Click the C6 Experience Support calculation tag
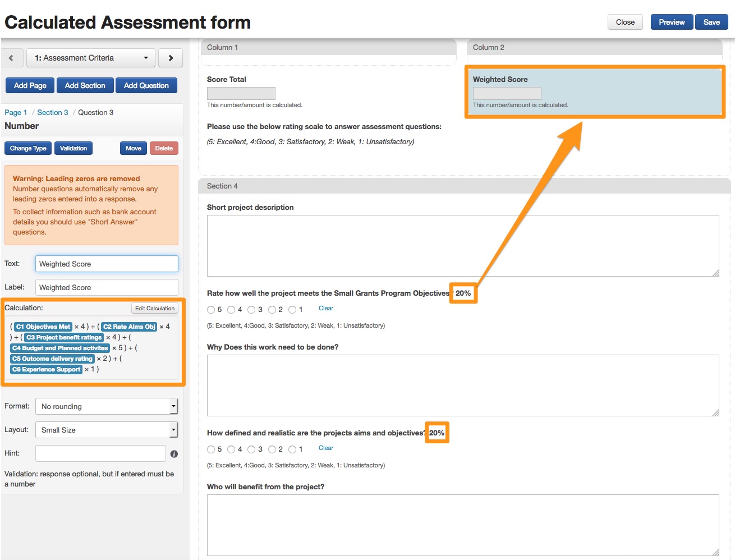This screenshot has width=735, height=560. click(x=47, y=369)
